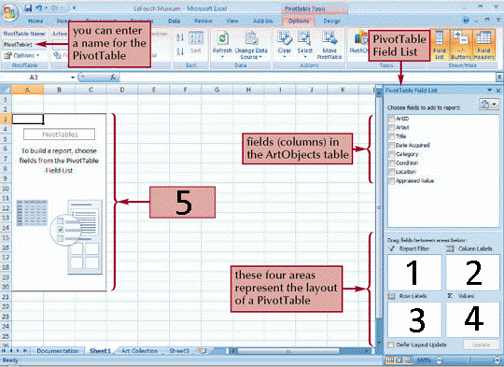Check the Condition field

392,163
